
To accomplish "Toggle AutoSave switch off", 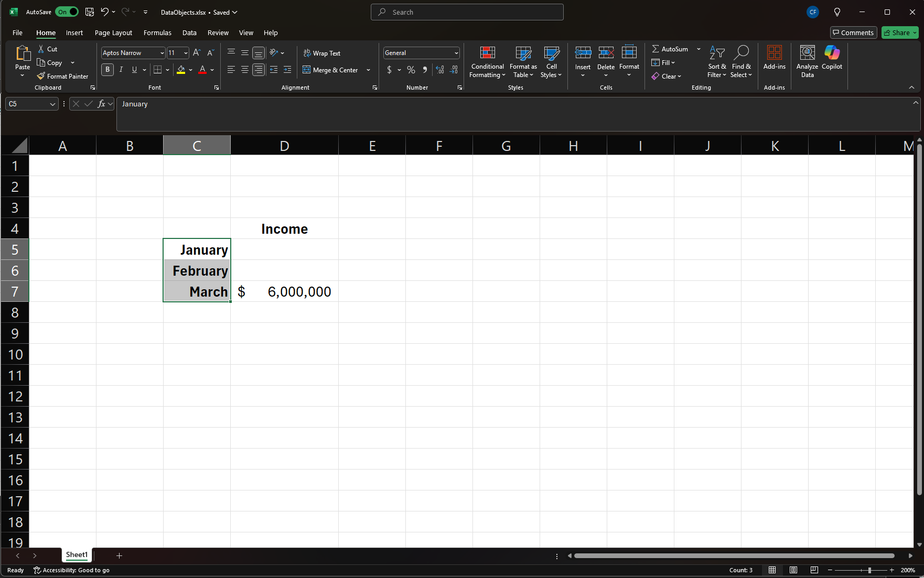I will pos(67,12).
